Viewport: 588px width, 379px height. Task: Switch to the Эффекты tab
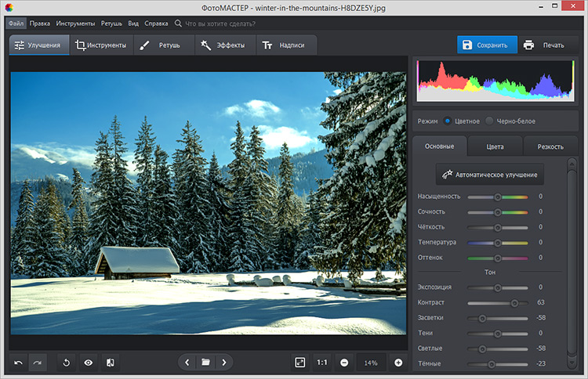pyautogui.click(x=223, y=45)
